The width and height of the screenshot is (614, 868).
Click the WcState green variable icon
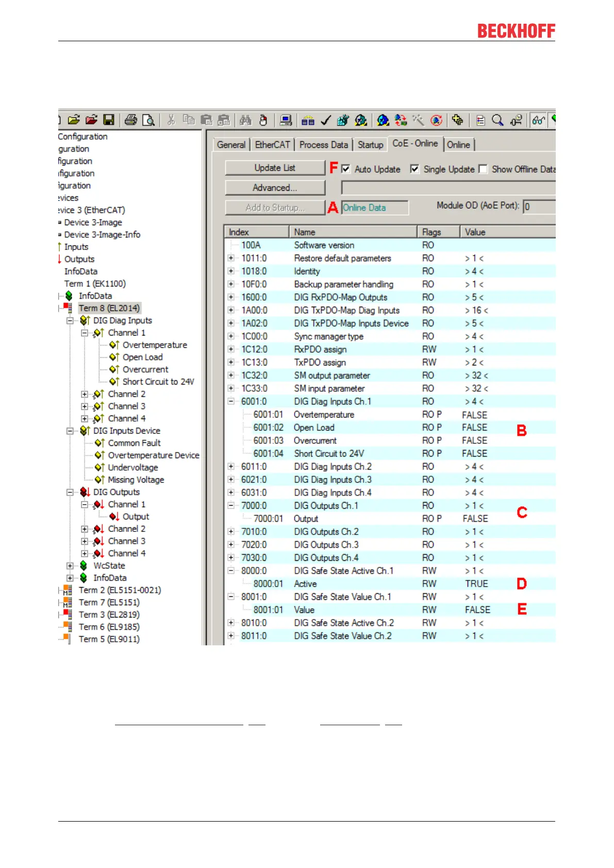[x=84, y=565]
